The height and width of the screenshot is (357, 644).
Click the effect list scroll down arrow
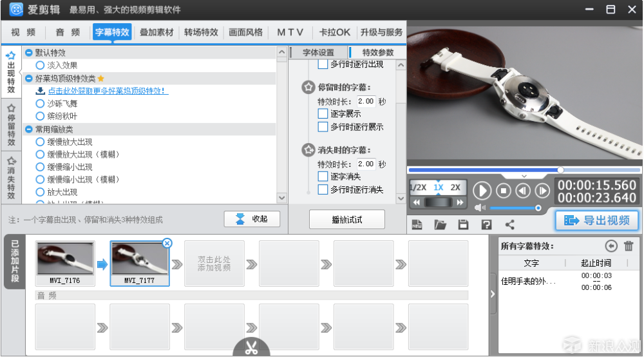pos(281,198)
